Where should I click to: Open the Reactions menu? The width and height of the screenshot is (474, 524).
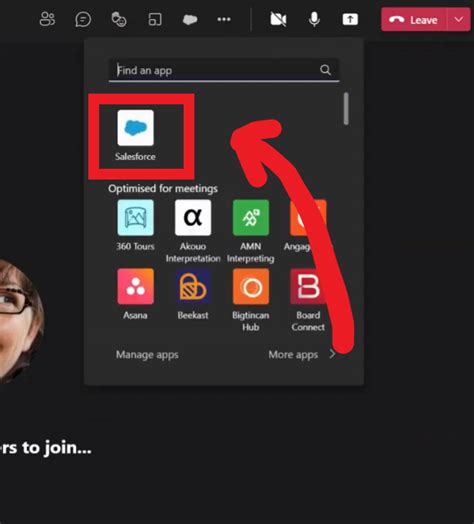119,19
